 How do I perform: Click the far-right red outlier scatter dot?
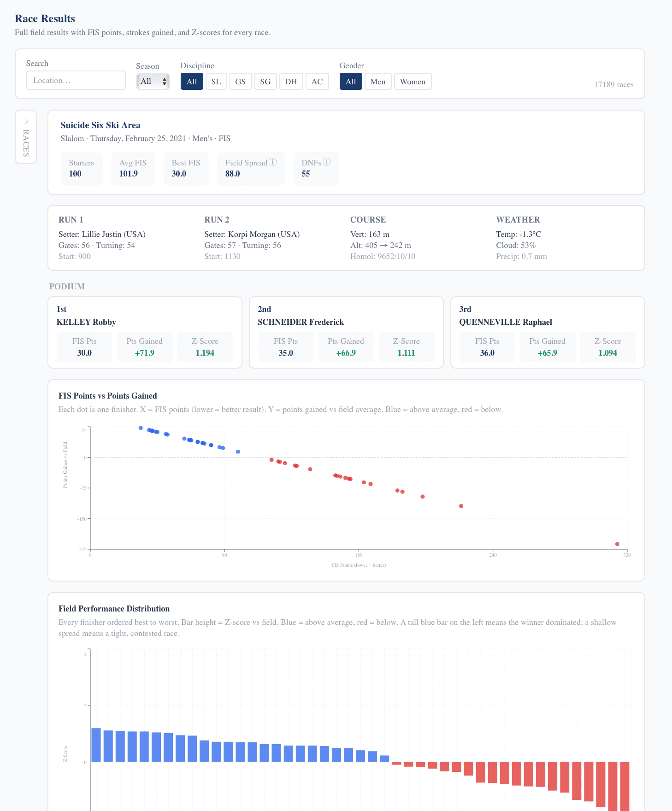tap(617, 544)
